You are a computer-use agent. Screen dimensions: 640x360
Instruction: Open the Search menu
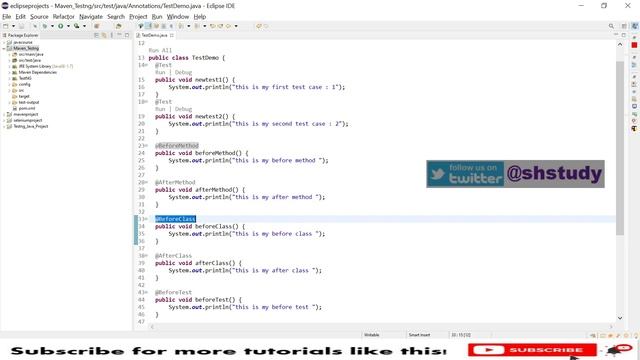click(x=116, y=17)
